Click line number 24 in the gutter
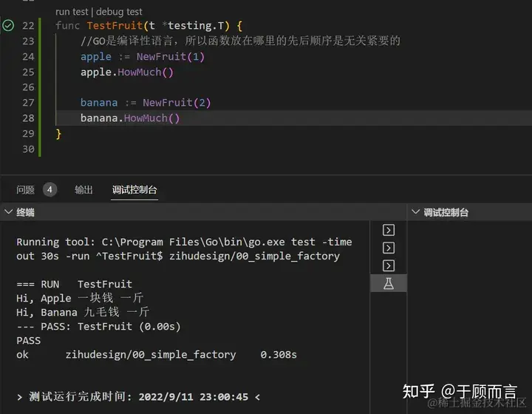This screenshot has height=414, width=532. [x=28, y=57]
